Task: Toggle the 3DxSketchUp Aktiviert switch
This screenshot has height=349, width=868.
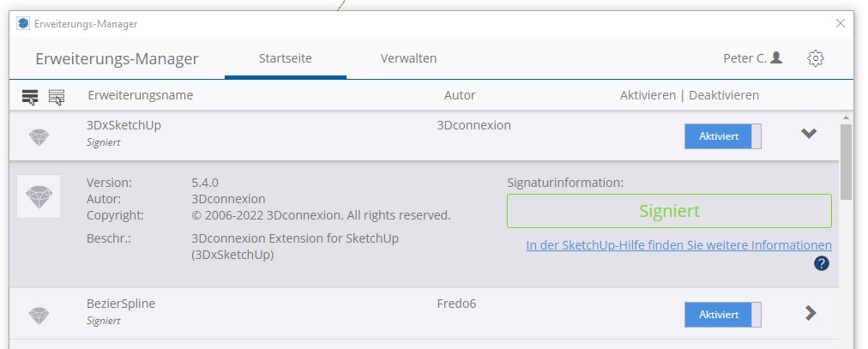Action: [x=722, y=136]
